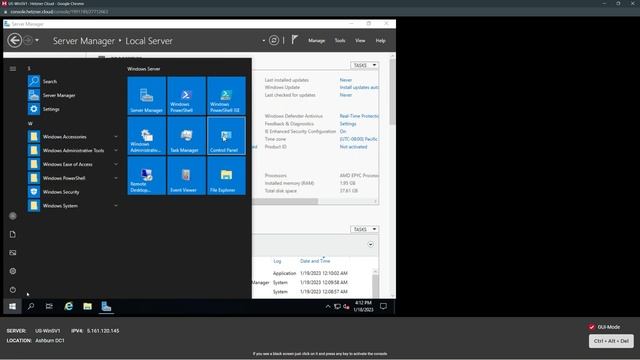Screen dimensions: 640x360
Task: Click the Windows Start button
Action: coord(12,306)
